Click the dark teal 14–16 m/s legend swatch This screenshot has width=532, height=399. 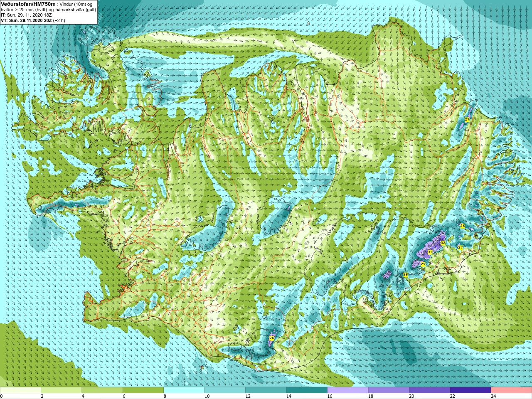(307, 390)
